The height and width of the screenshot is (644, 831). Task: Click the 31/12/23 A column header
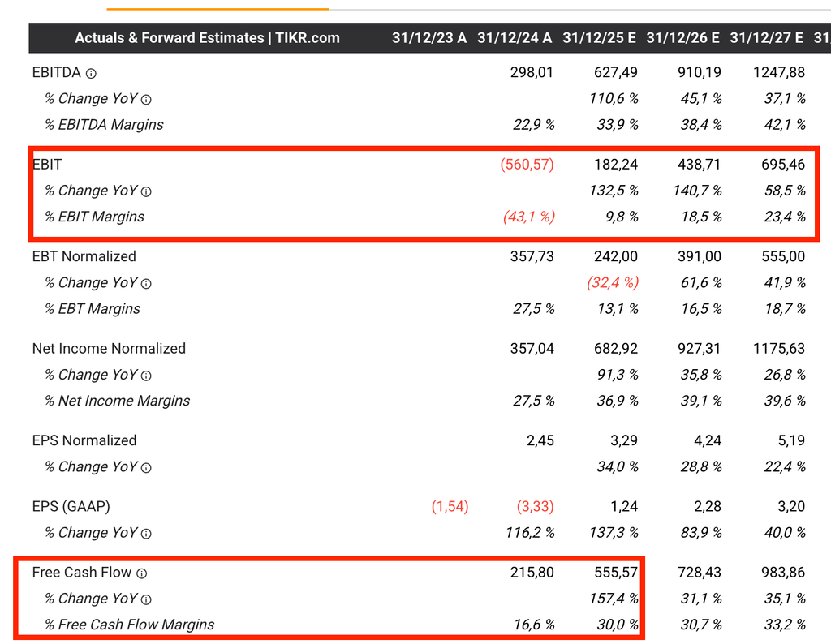(429, 38)
